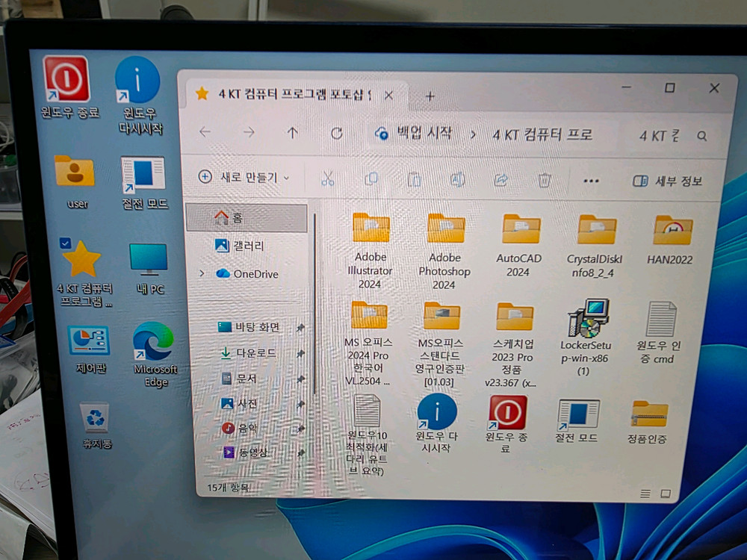
Task: Click the Share icon in the toolbar
Action: pos(501,180)
